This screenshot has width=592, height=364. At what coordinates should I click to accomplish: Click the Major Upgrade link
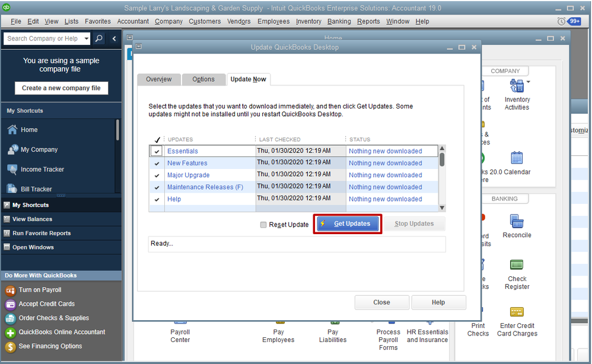click(189, 175)
